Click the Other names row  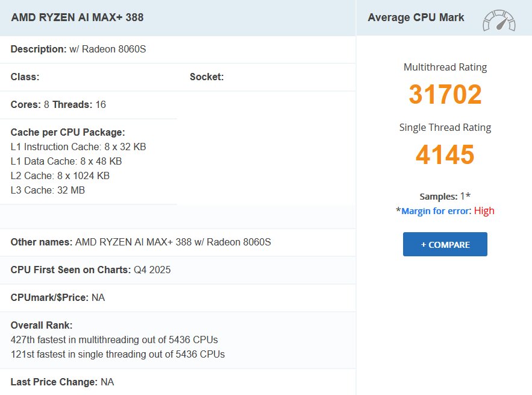coord(140,242)
